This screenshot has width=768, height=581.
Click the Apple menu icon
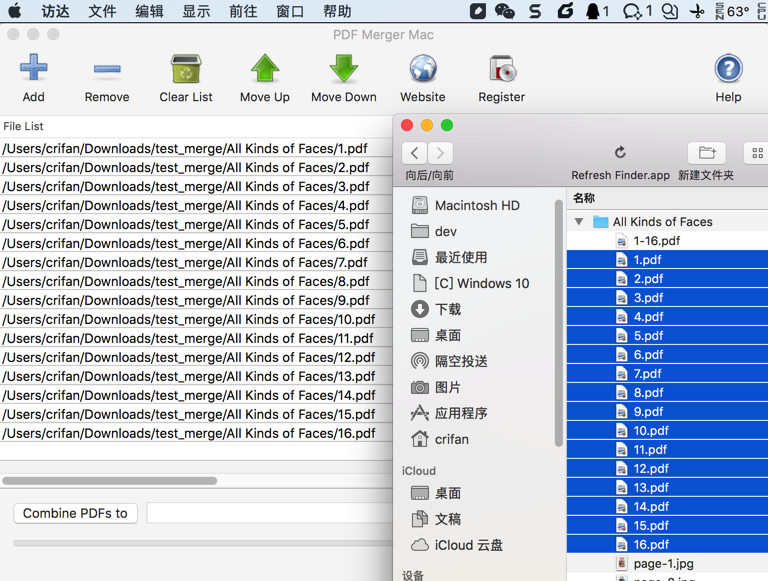pos(15,11)
